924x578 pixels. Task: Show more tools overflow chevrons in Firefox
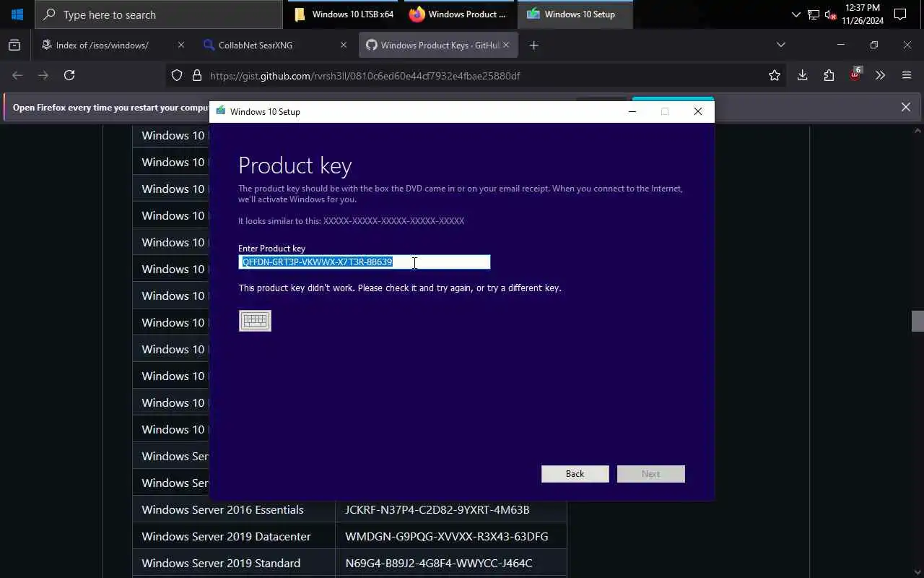pyautogui.click(x=880, y=75)
